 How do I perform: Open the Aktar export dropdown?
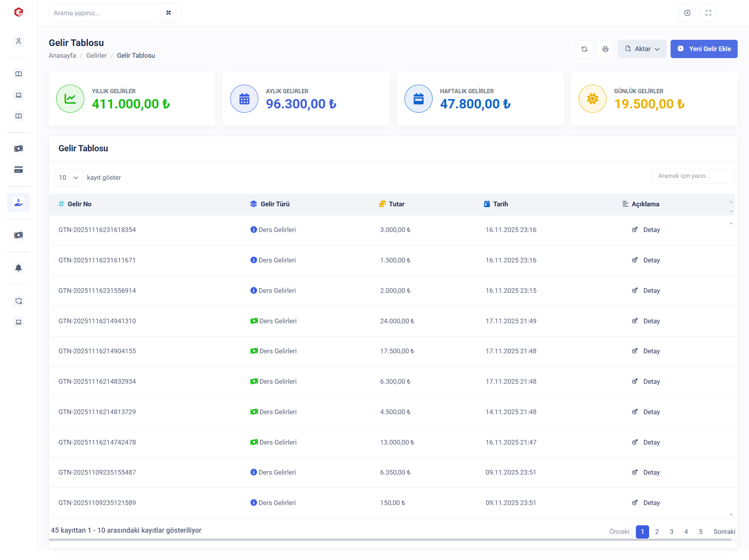(642, 49)
